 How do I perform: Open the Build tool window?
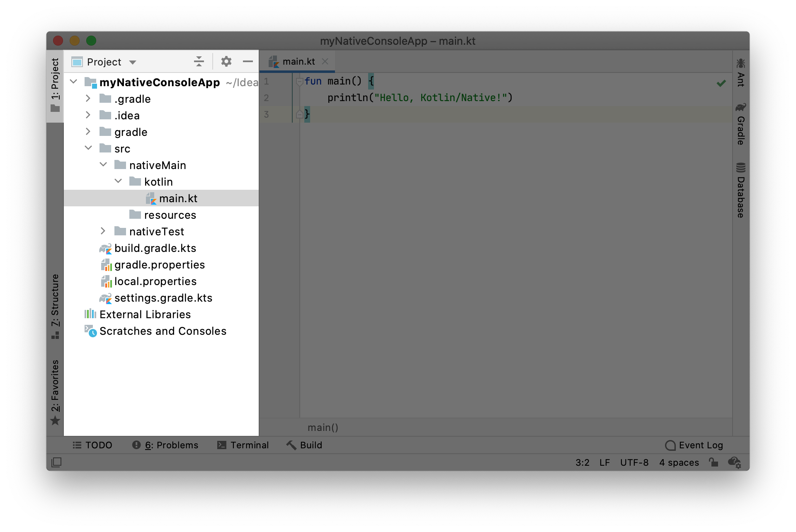304,445
